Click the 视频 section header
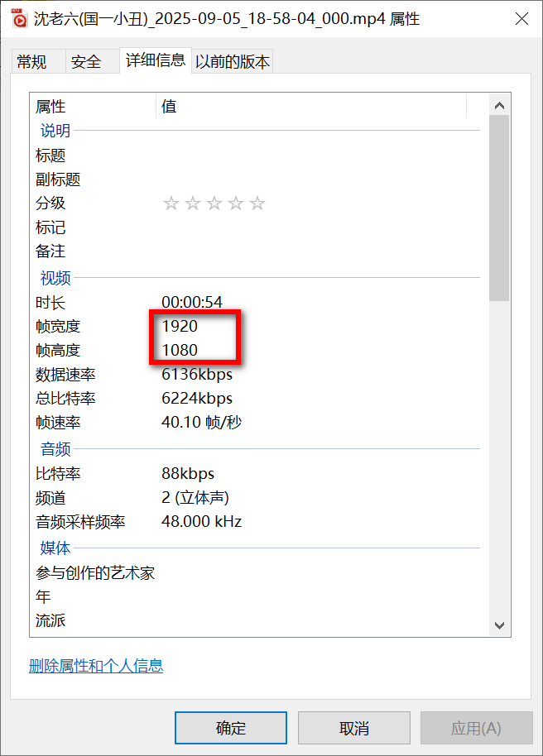This screenshot has width=543, height=756. click(x=55, y=278)
